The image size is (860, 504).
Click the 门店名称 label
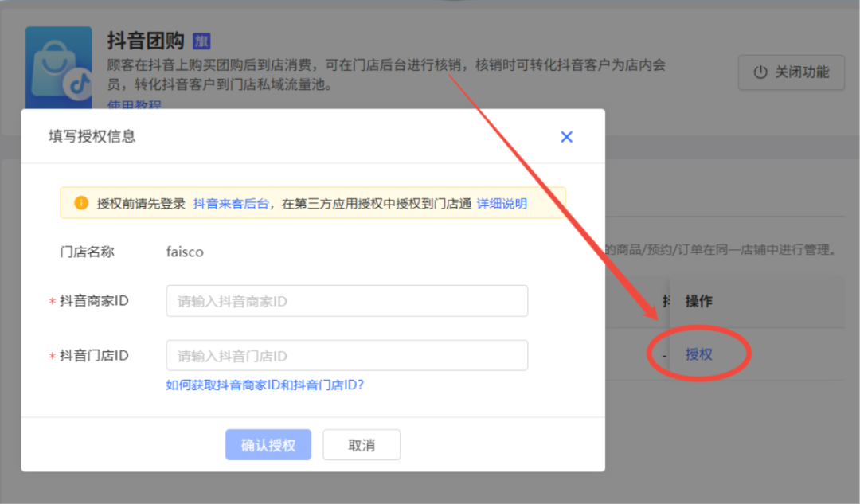point(87,252)
